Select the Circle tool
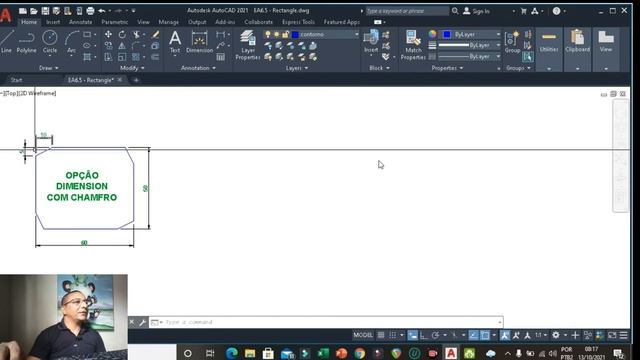Image resolution: width=640 pixels, height=360 pixels. (50, 42)
